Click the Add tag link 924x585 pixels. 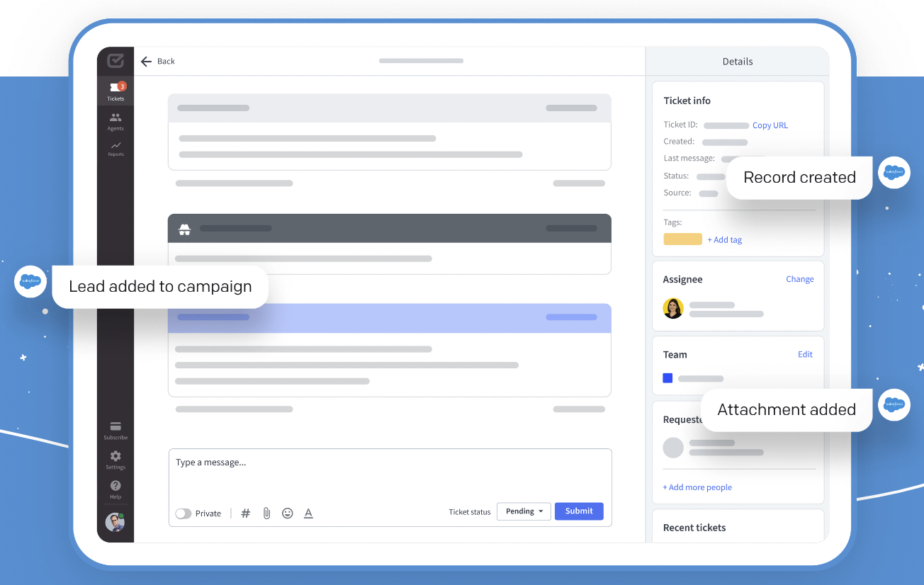tap(724, 240)
